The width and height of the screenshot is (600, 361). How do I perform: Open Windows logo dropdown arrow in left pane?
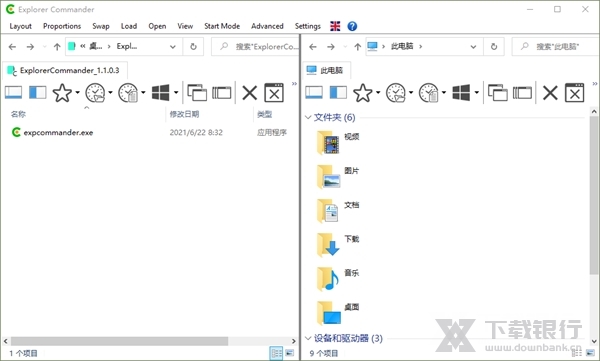pos(176,93)
